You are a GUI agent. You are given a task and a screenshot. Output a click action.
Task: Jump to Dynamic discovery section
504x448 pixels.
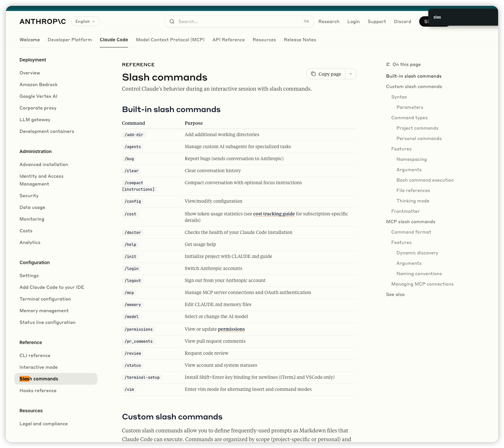(x=417, y=253)
